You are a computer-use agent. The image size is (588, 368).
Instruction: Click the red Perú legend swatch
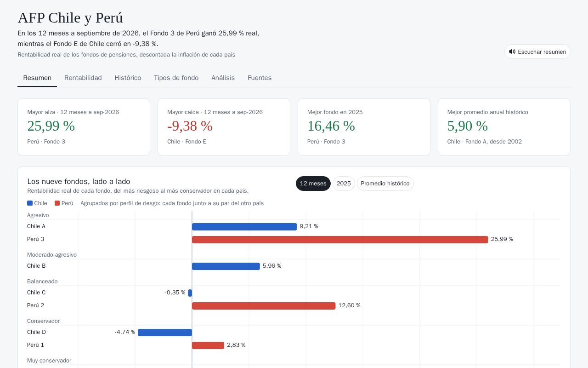click(x=57, y=203)
